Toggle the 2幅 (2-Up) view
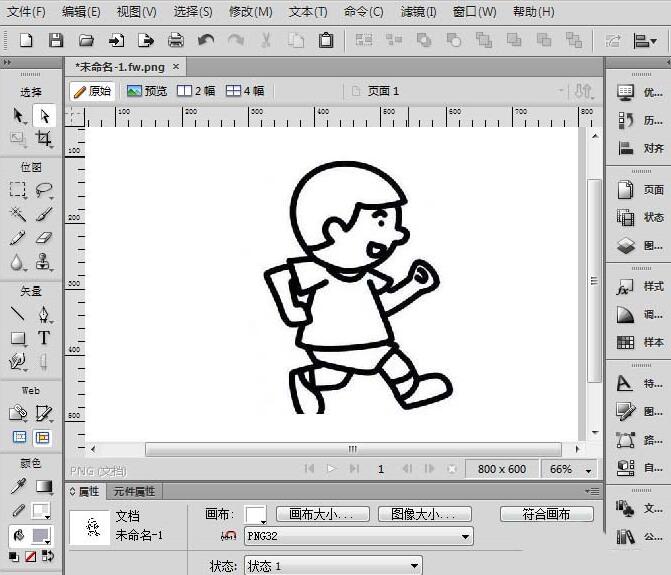 click(x=196, y=91)
